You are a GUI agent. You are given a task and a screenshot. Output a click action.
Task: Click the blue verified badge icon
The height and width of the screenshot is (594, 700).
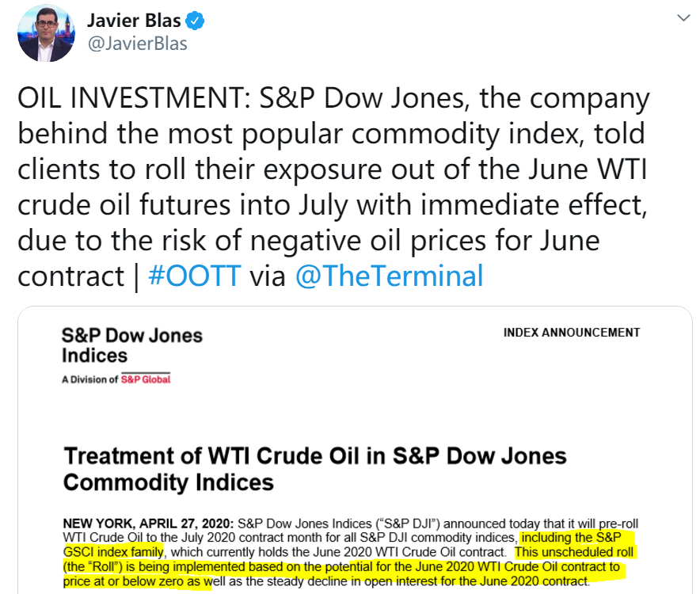(195, 21)
